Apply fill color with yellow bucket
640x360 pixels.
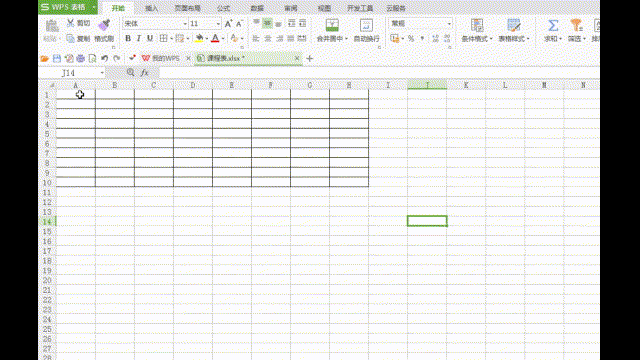199,38
